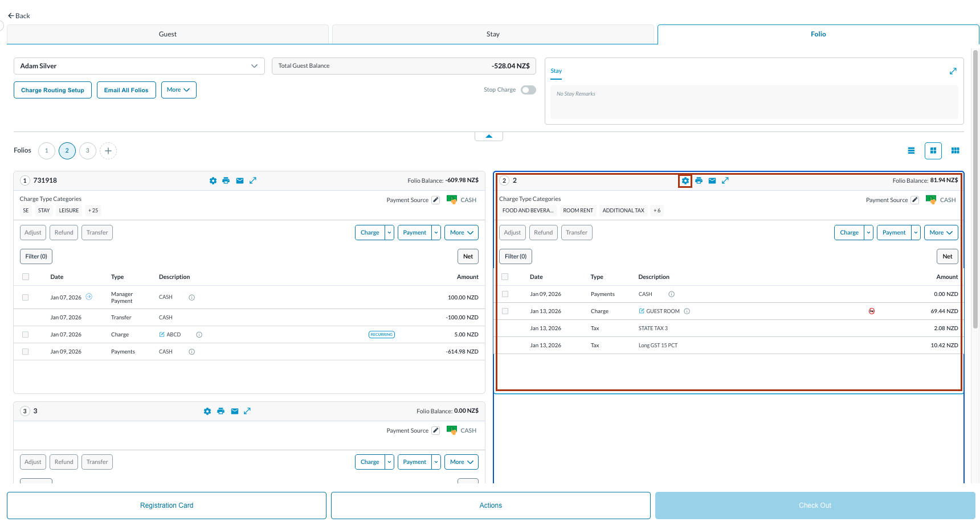Image resolution: width=980 pixels, height=526 pixels.
Task: Open the Stay tab
Action: 493,34
